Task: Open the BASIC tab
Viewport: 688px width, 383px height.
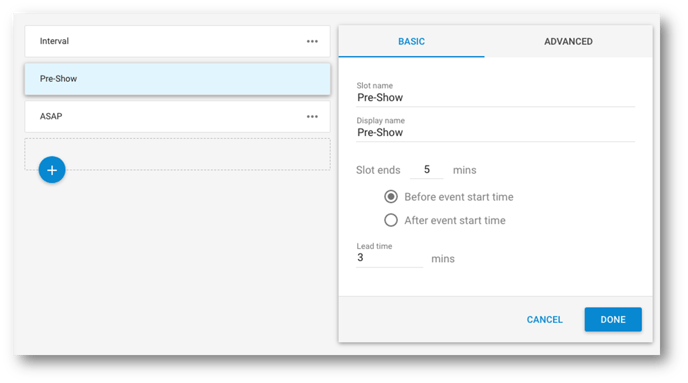Action: [411, 41]
